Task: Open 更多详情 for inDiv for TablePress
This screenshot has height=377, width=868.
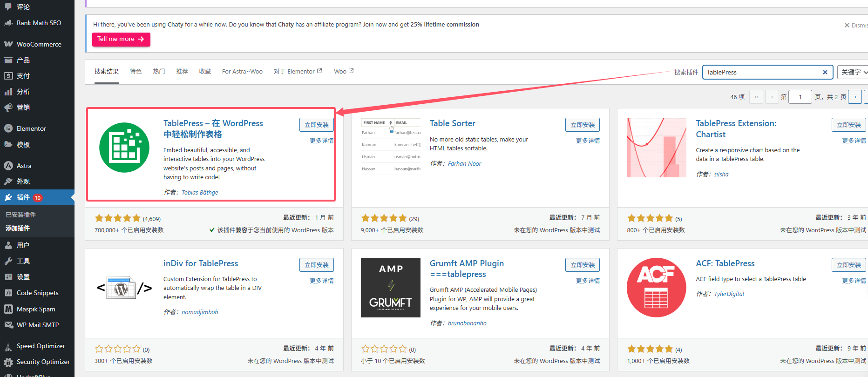Action: (x=322, y=281)
